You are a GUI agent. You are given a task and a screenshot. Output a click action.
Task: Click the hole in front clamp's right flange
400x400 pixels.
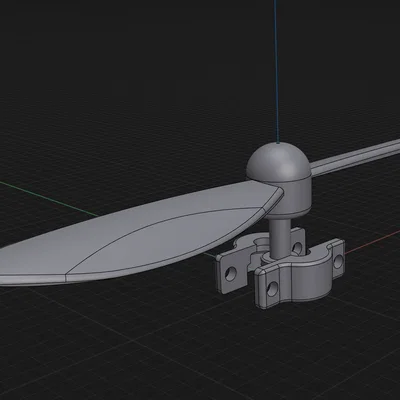(x=338, y=261)
